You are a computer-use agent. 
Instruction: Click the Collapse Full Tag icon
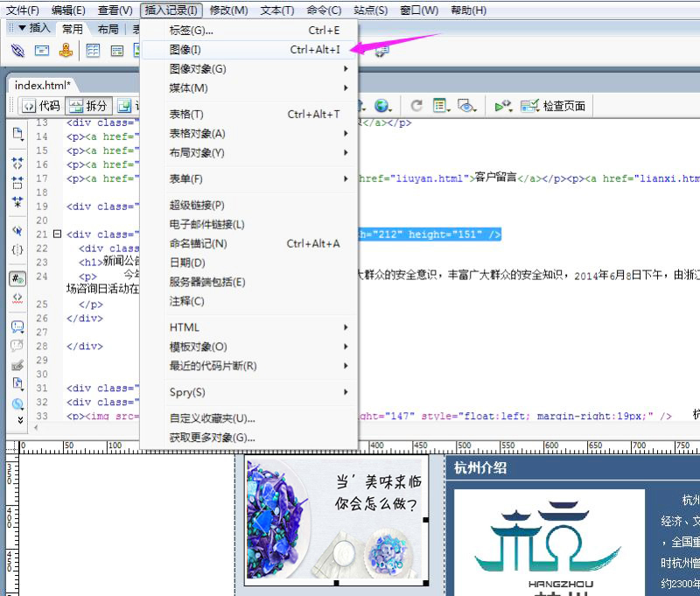pyautogui.click(x=17, y=162)
